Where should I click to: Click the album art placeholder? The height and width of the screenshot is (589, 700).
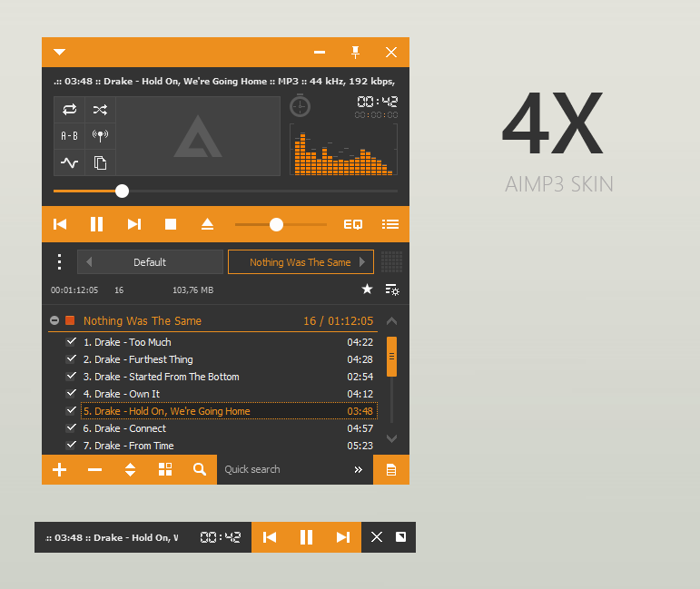pos(198,136)
